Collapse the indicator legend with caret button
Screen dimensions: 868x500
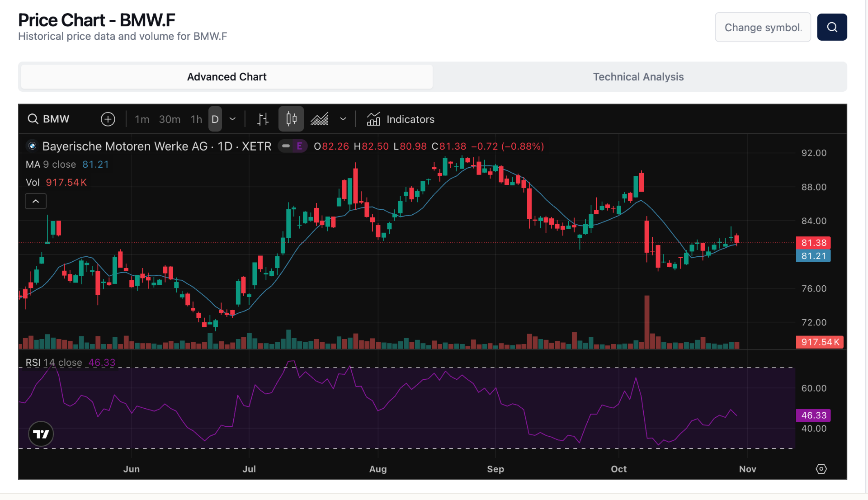coord(36,201)
